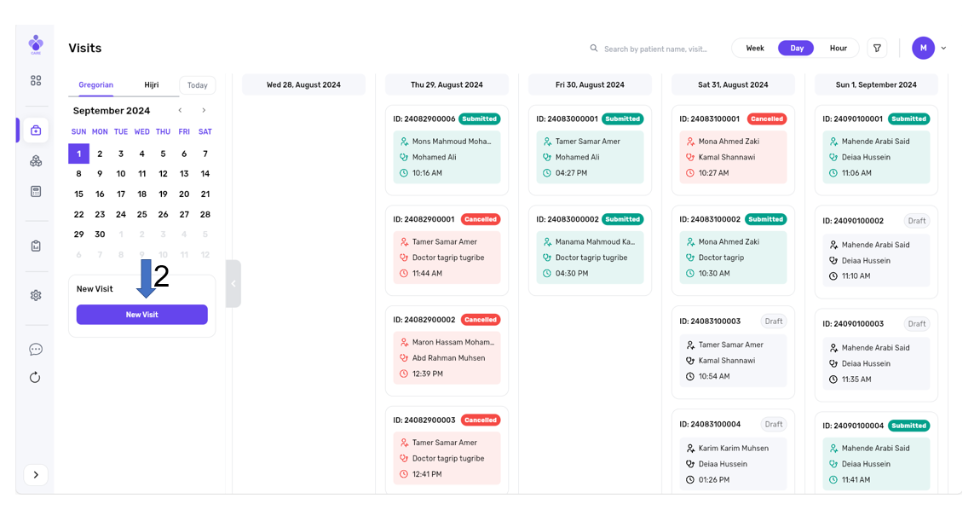Viewport: 980px width, 510px height.
Task: Jump to Today in calendar
Action: coord(197,85)
